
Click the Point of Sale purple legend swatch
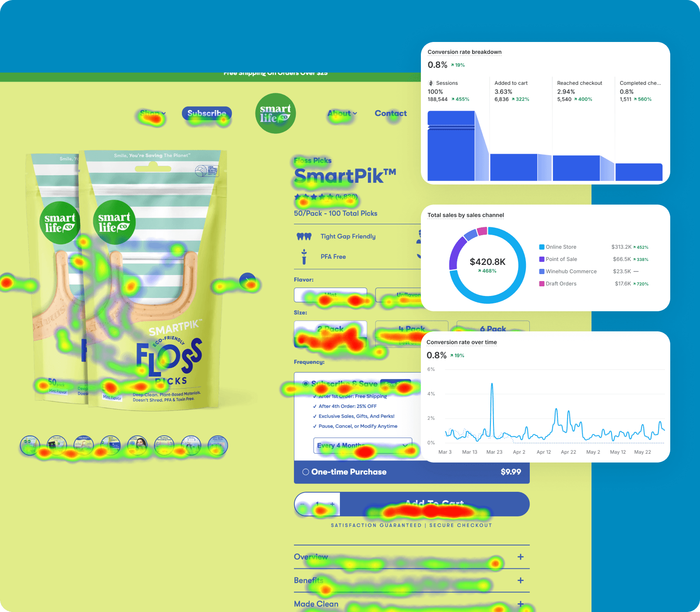point(542,259)
